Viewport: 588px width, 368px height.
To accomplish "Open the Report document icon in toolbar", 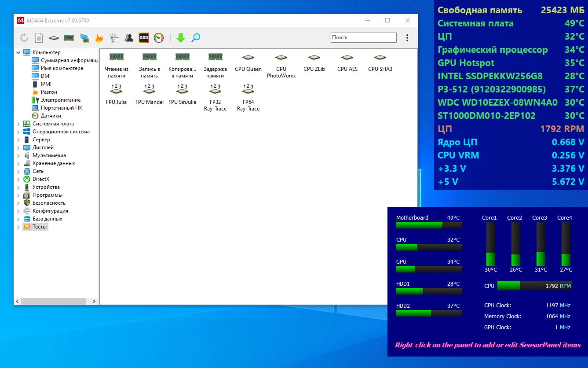I will click(x=39, y=38).
